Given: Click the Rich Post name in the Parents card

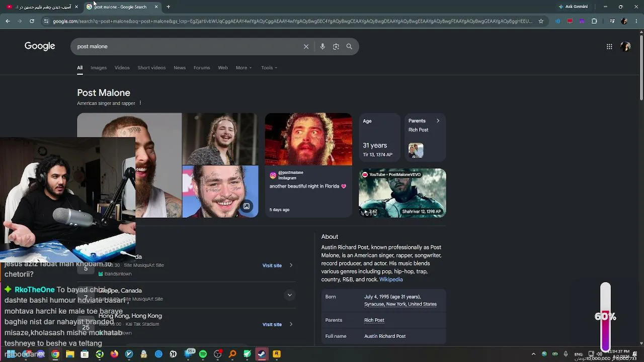Looking at the screenshot, I should tap(418, 130).
